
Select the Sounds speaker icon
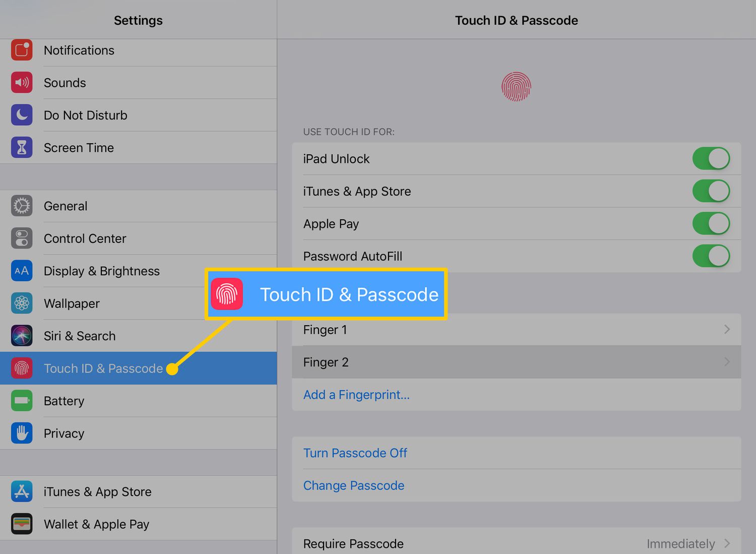(x=22, y=82)
